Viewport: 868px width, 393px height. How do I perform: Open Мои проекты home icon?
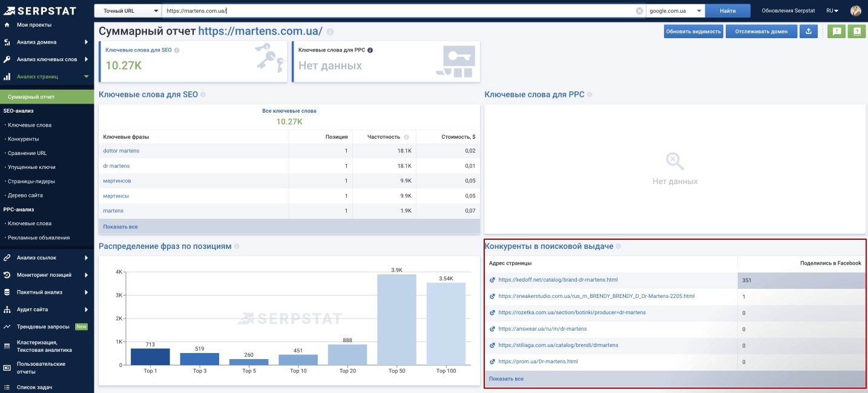tap(7, 25)
